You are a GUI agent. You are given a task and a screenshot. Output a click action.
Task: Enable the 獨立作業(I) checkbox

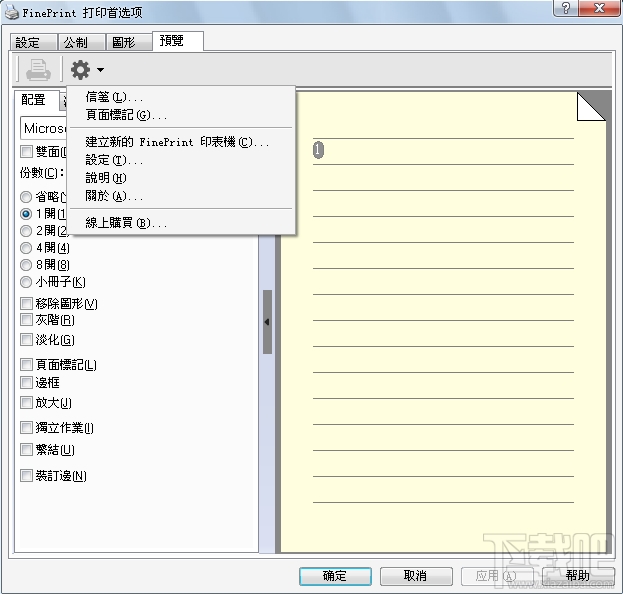26,428
